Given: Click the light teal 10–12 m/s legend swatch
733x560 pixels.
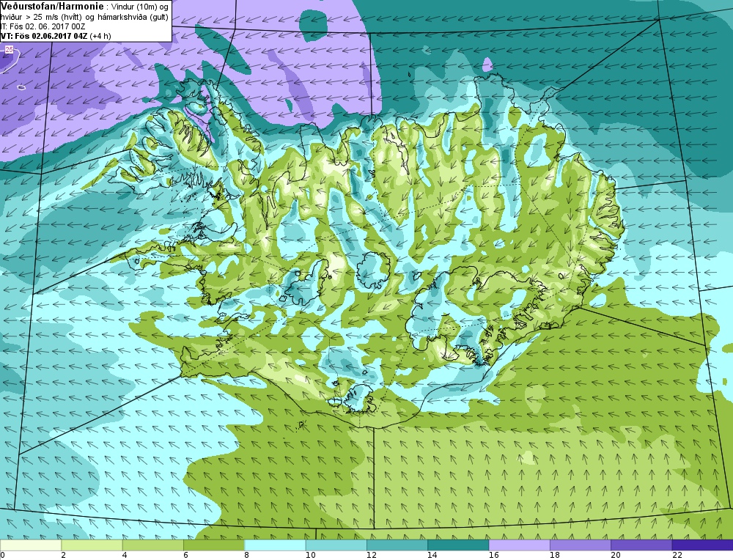Looking at the screenshot, I should pyautogui.click(x=336, y=545).
